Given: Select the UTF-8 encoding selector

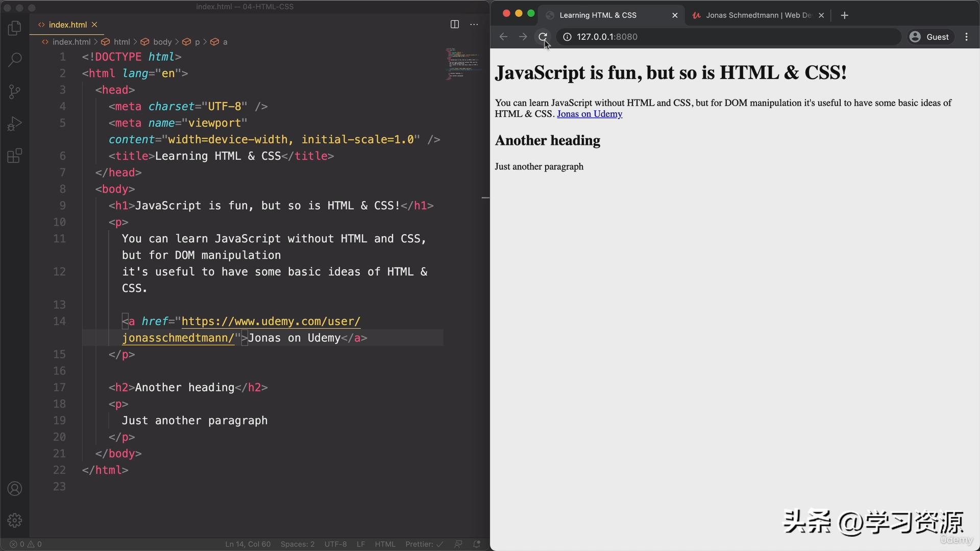Looking at the screenshot, I should pyautogui.click(x=335, y=544).
